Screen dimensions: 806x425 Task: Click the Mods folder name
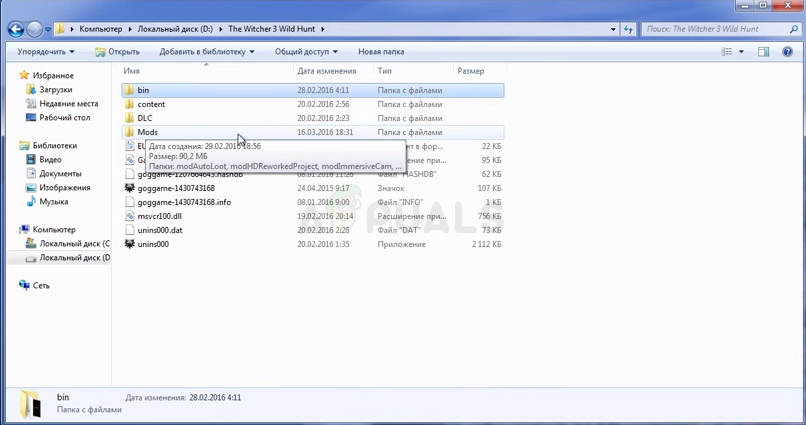[148, 132]
